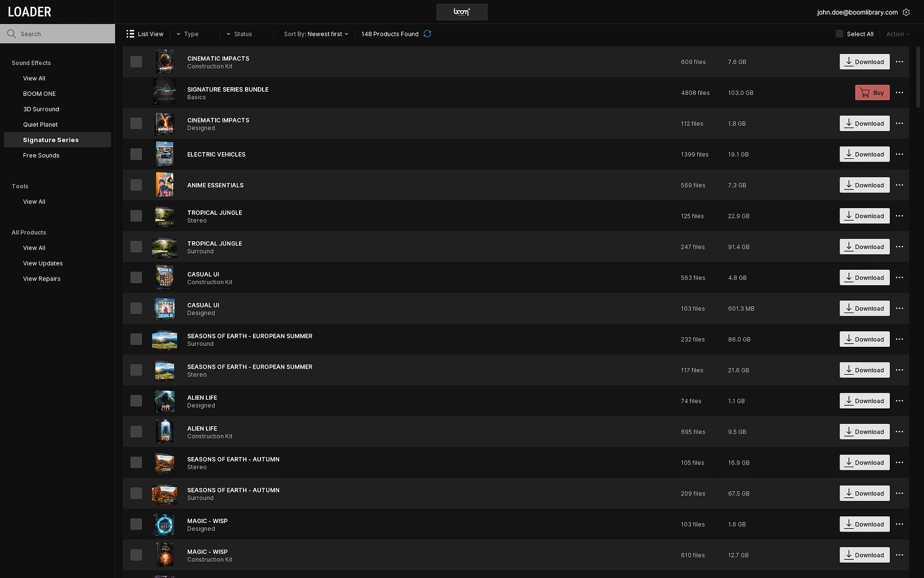Open more options for Magic - Wisp Designed
Screen dimensions: 924x578
(x=899, y=524)
